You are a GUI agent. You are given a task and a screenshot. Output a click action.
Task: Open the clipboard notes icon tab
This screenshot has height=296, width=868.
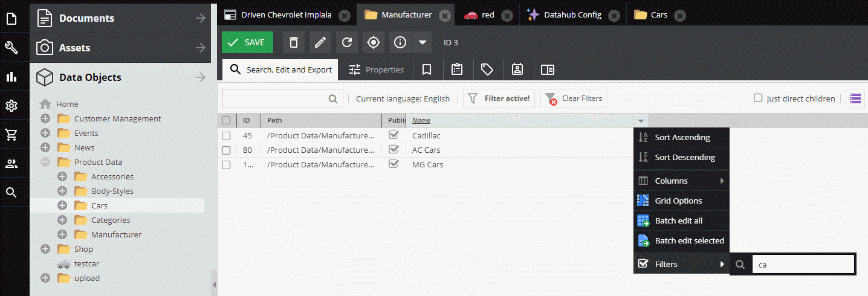(458, 69)
